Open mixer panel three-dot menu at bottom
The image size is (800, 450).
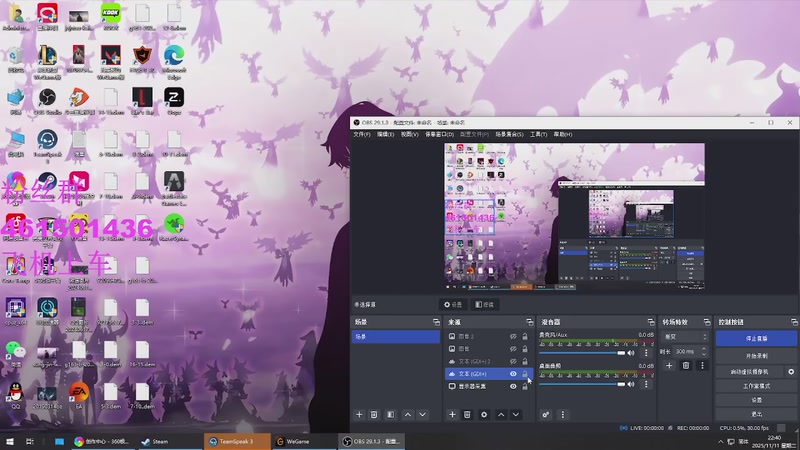coord(563,415)
